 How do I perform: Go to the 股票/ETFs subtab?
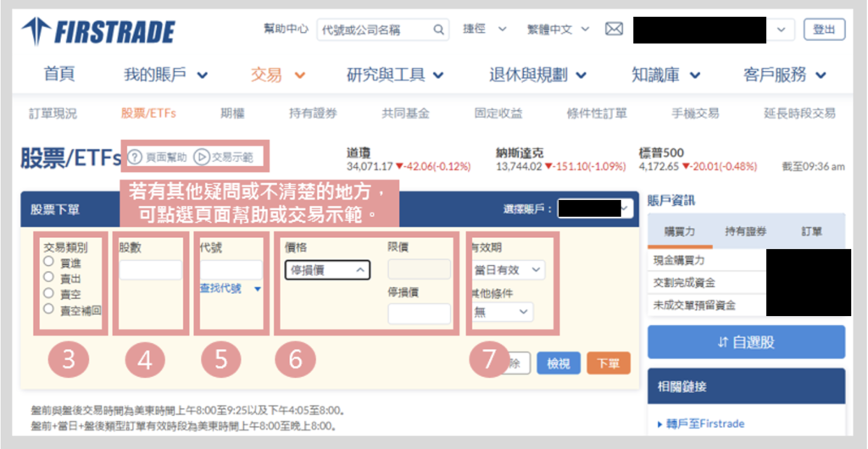tap(148, 114)
